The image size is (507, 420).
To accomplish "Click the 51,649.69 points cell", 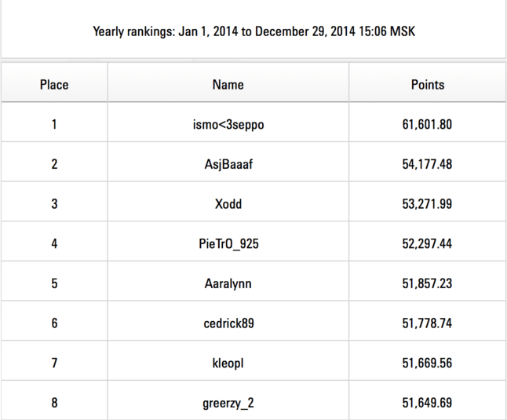I will pyautogui.click(x=427, y=404).
